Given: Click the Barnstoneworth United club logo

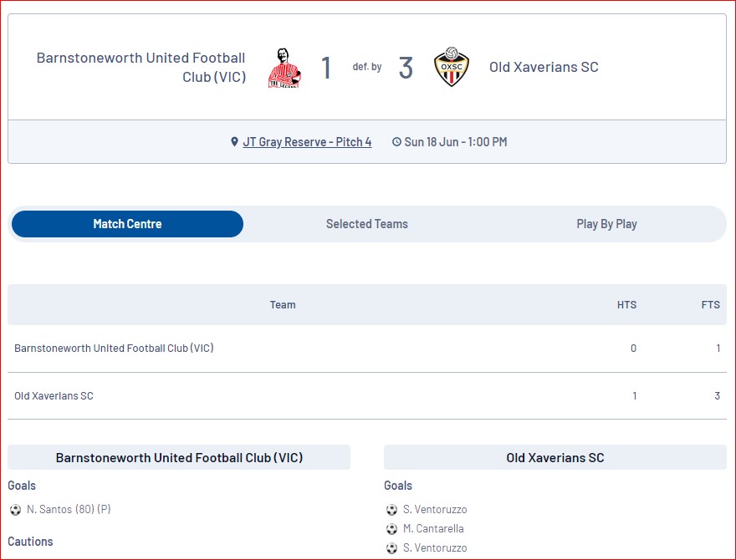Looking at the screenshot, I should [284, 68].
